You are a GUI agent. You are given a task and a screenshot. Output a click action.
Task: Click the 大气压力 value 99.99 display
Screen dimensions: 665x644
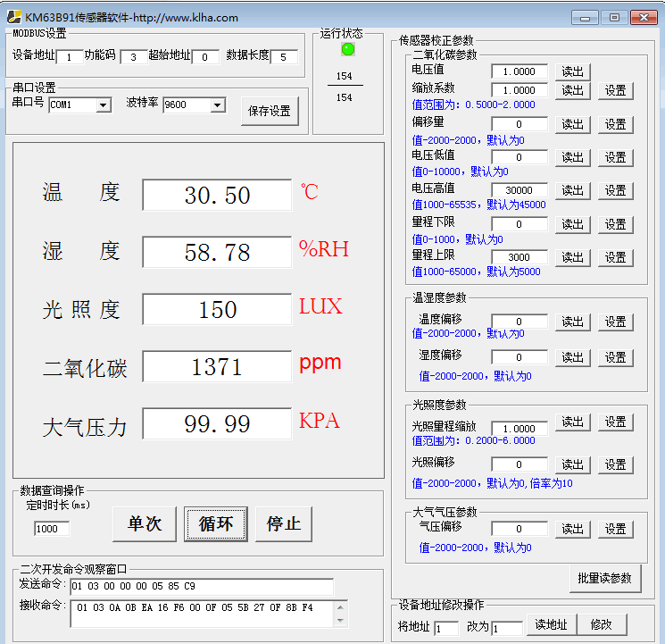(x=217, y=424)
